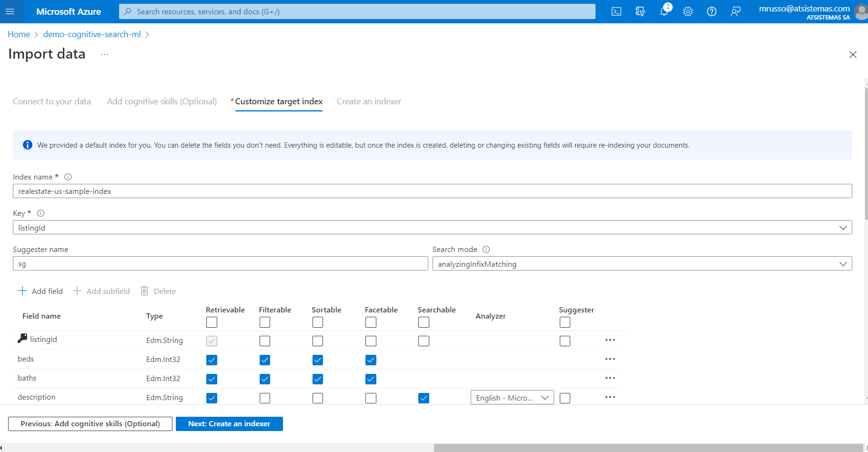Check the Filterable column header checkbox
The height and width of the screenshot is (452, 868).
[x=265, y=322]
